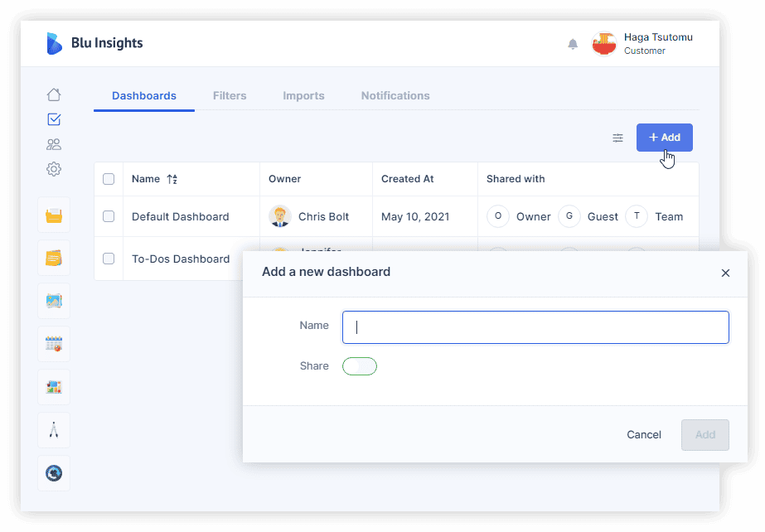Click the Shared with column header
765x532 pixels.
(516, 179)
